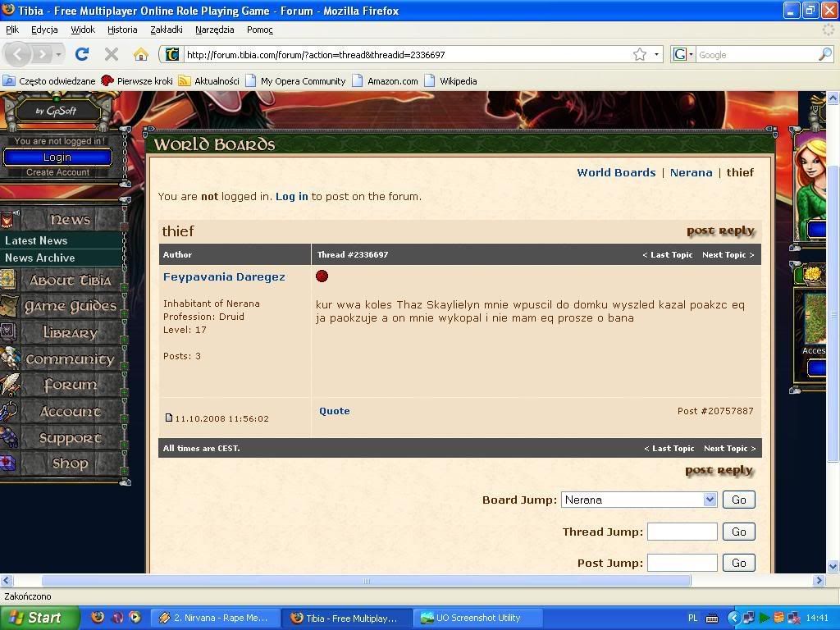Click the upper post reply button
Viewport: 840px width, 630px height.
click(x=720, y=231)
